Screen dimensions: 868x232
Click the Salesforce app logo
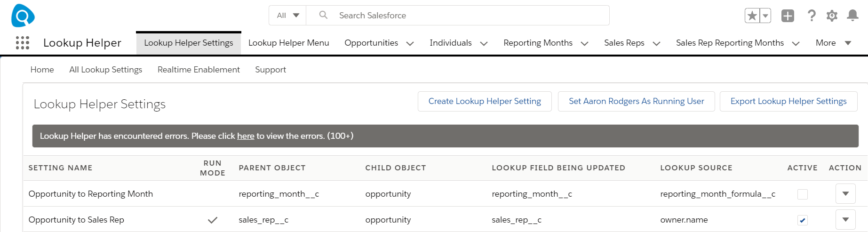coord(23,16)
